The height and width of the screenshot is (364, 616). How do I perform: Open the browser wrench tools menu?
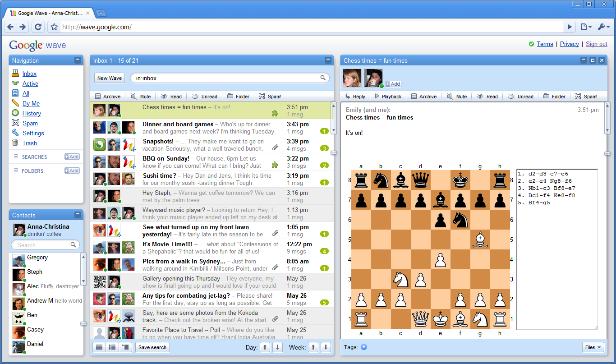(603, 27)
